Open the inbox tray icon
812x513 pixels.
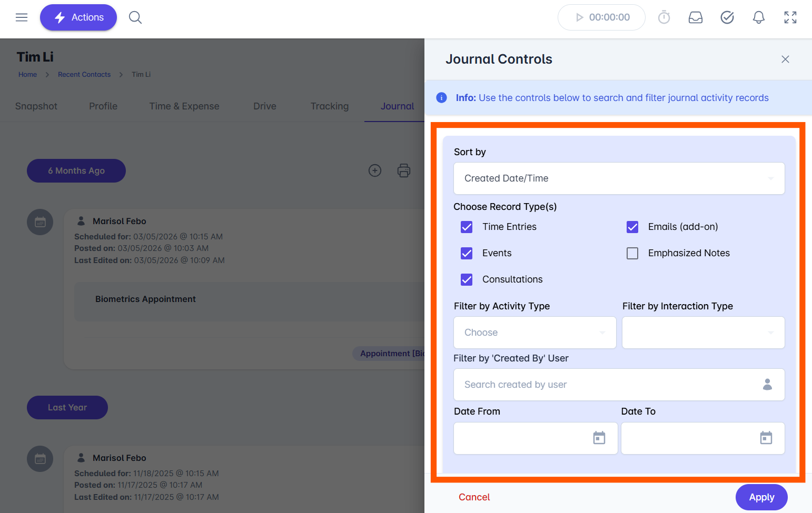pos(696,17)
